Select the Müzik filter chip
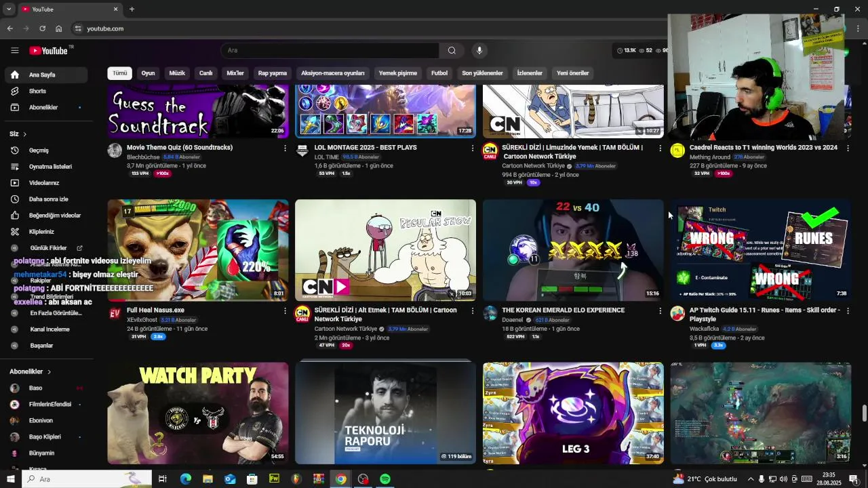 point(177,73)
